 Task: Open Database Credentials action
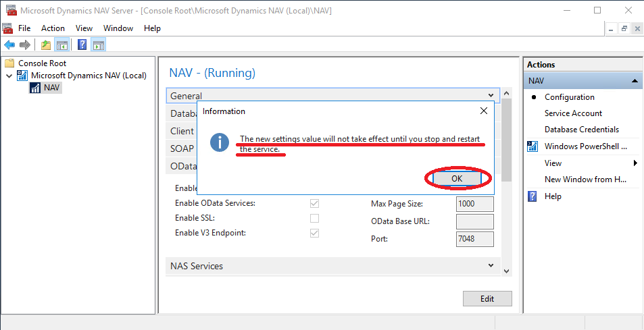[x=582, y=129]
